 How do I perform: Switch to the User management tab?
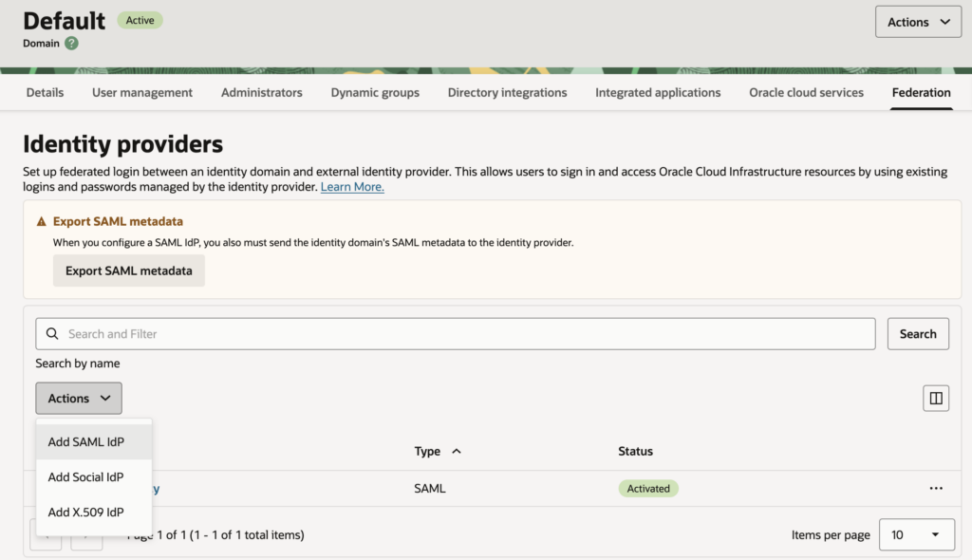[142, 93]
